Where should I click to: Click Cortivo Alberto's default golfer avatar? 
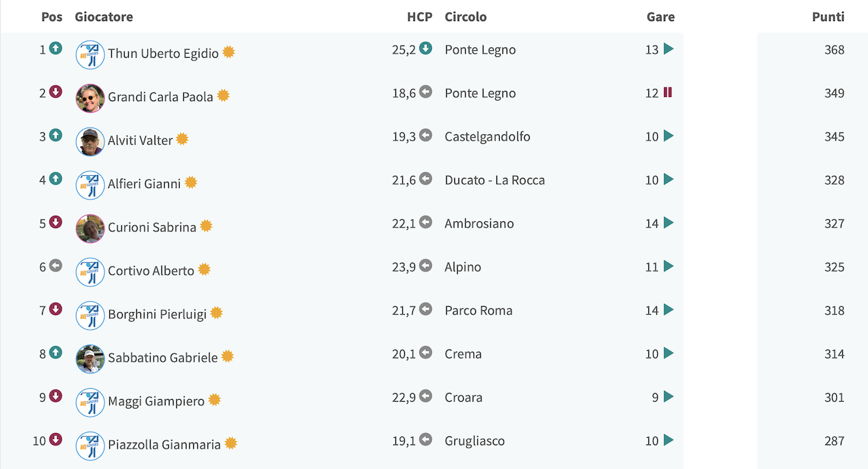coord(90,272)
